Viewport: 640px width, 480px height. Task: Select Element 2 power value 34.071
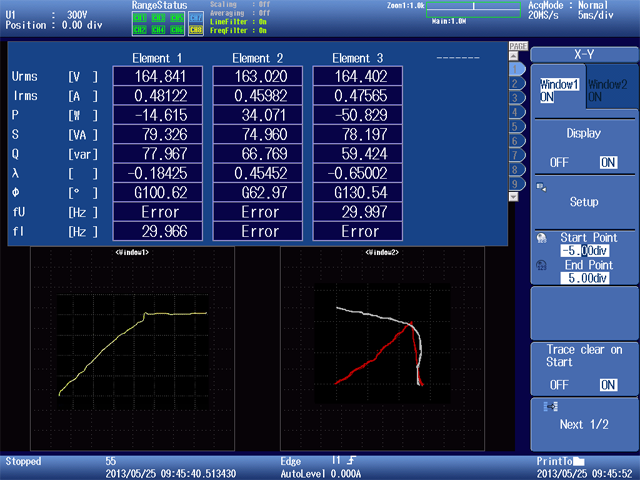[258, 115]
